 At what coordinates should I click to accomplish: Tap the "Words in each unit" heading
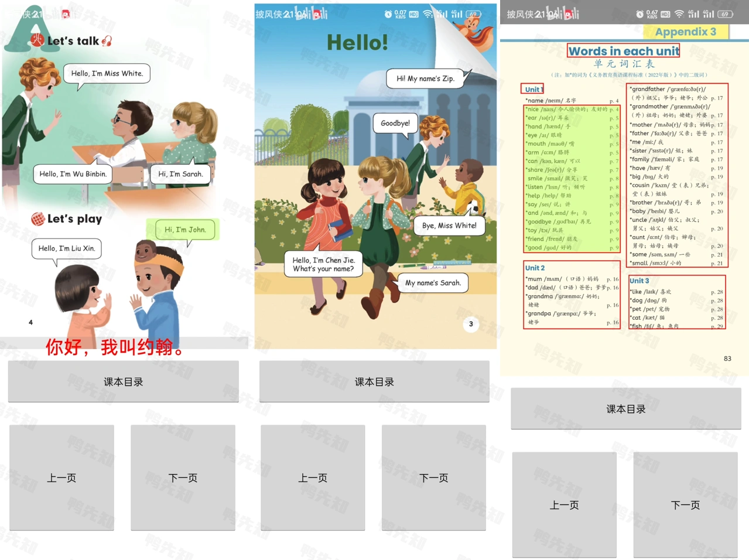624,51
